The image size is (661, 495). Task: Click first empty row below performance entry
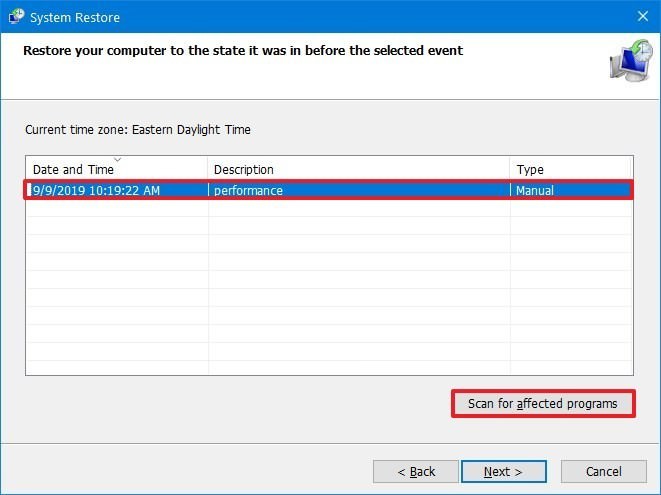tap(330, 208)
